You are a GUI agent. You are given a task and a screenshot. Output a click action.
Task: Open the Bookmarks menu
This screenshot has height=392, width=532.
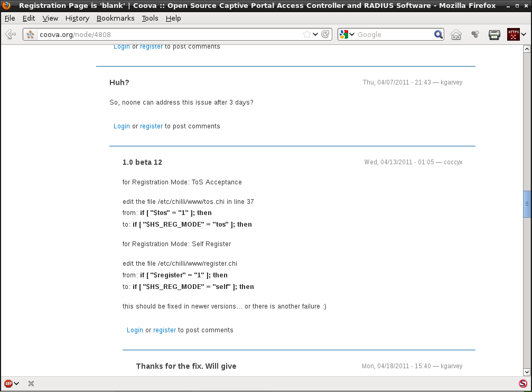[x=115, y=18]
